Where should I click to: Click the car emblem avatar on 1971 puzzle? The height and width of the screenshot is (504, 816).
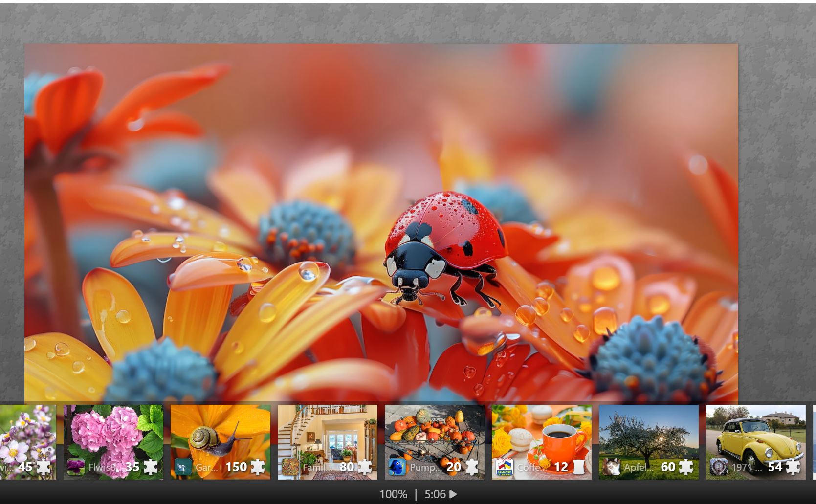pos(718,467)
